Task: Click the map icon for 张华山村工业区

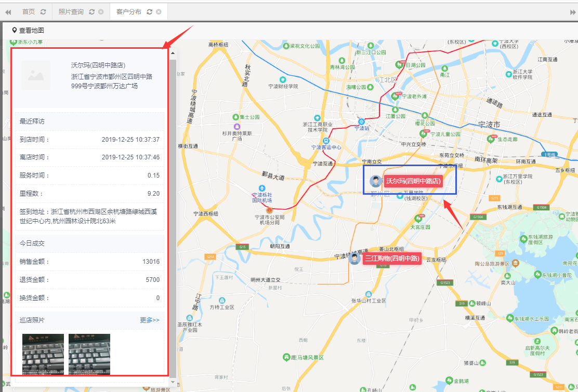Action: coord(368,294)
